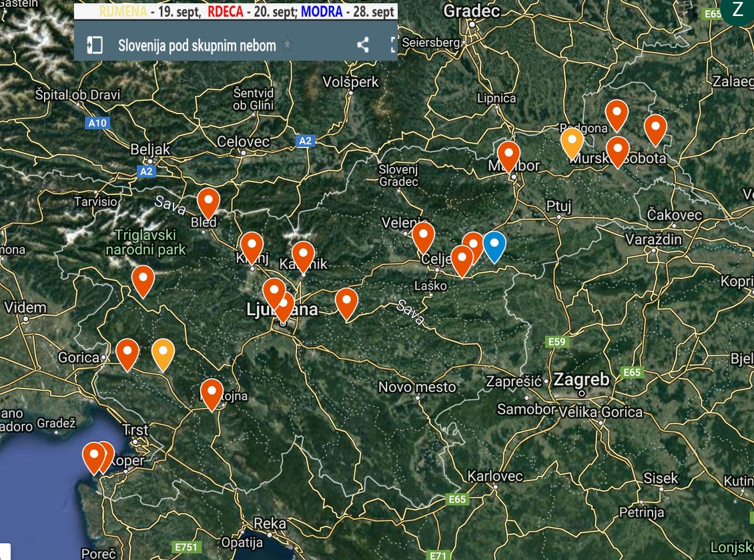The height and width of the screenshot is (560, 754).
Task: Open the red pin at Maribor
Action: [x=508, y=155]
